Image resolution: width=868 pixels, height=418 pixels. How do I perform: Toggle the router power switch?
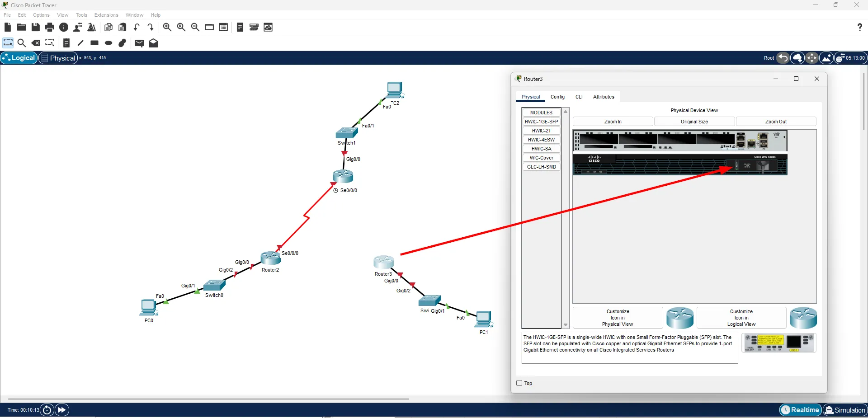point(736,165)
